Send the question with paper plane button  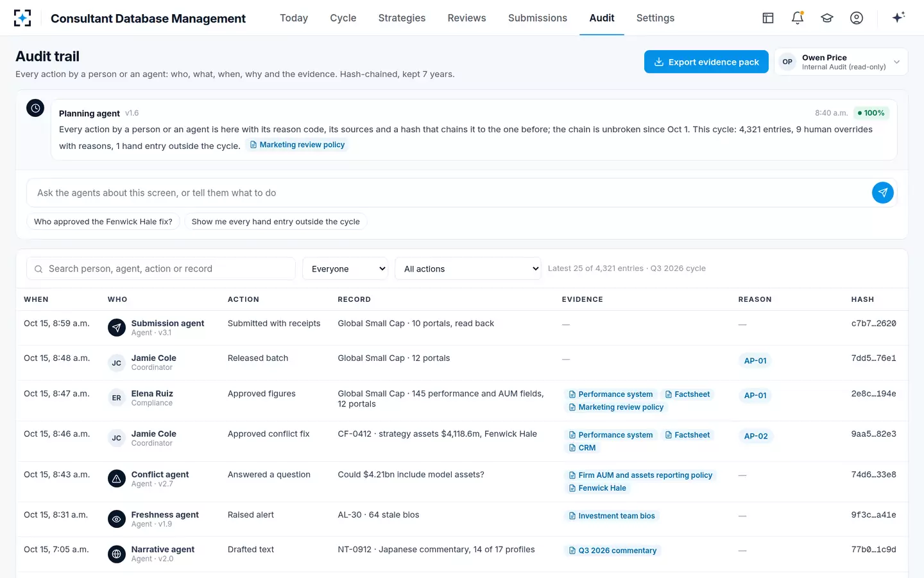883,192
